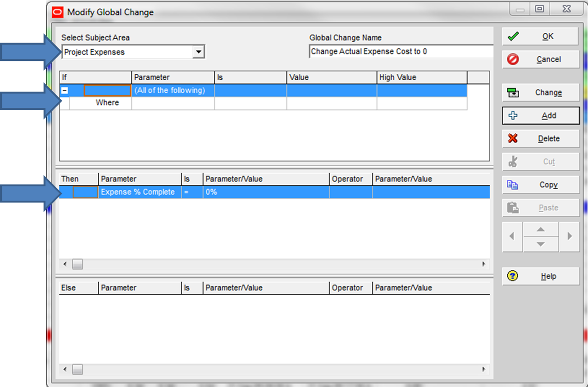Click the Change window icon

513,92
